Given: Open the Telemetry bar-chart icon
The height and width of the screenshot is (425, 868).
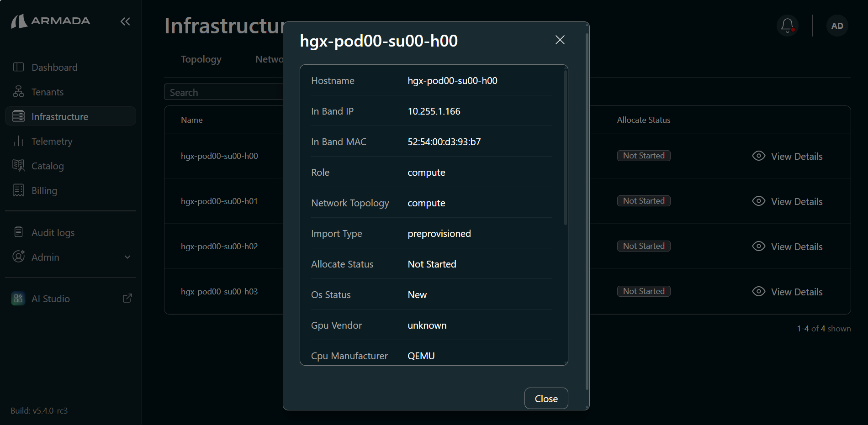Looking at the screenshot, I should click(x=18, y=141).
